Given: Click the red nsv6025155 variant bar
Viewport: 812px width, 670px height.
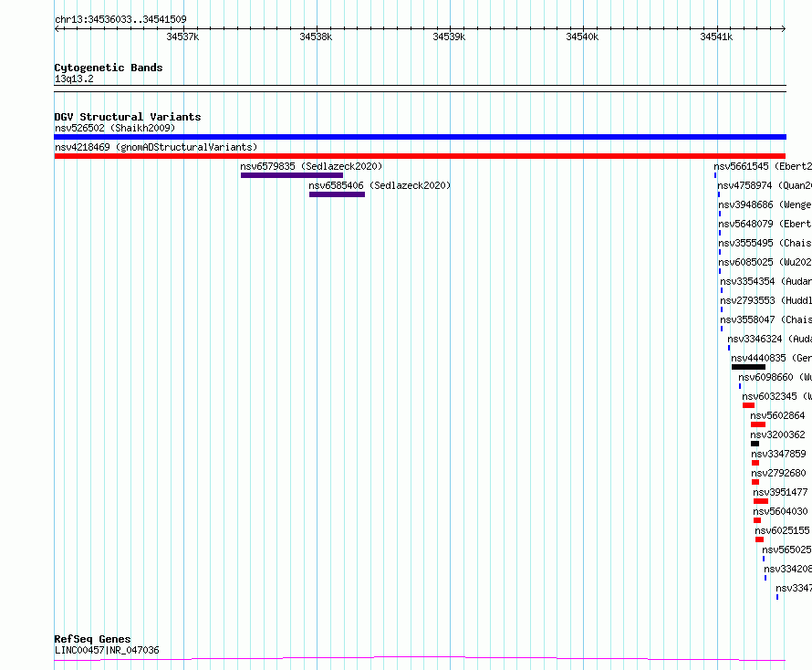Looking at the screenshot, I should [x=760, y=539].
